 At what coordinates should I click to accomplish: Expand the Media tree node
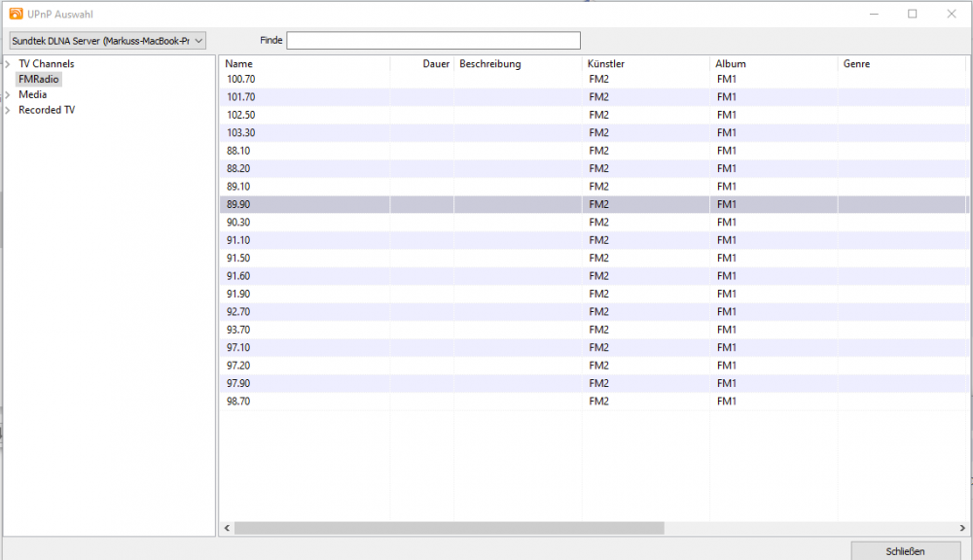(8, 95)
